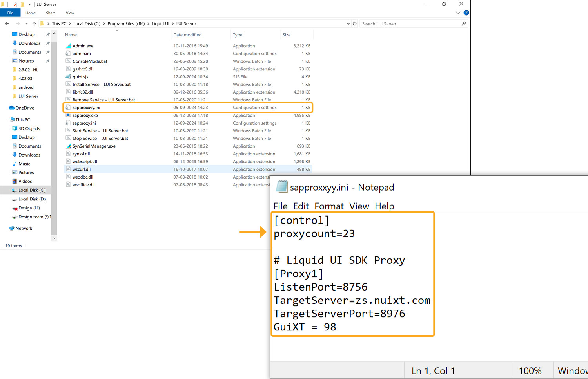Open pinned Desktop in Quick access
Screen dimensions: 588x379
click(26, 34)
